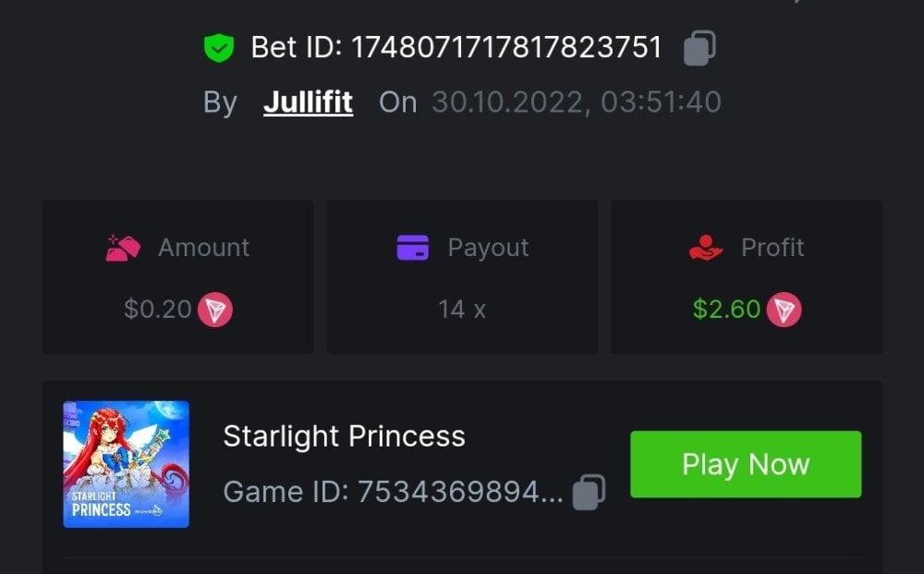Click the TRON coin beside $2.60

(784, 310)
